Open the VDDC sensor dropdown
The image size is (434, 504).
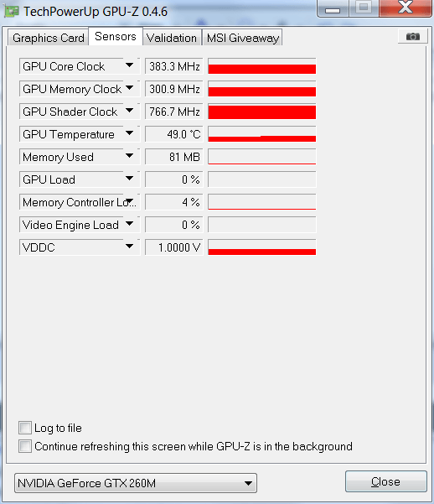coord(130,247)
